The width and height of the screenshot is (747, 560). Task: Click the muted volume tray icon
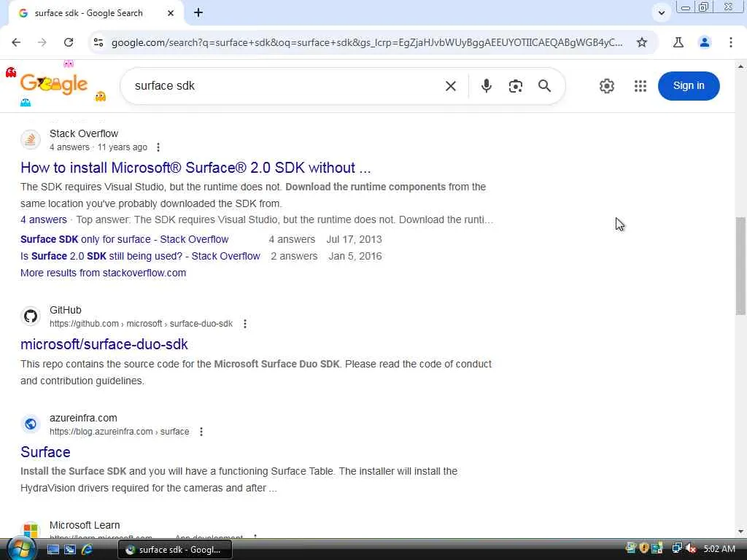click(690, 549)
